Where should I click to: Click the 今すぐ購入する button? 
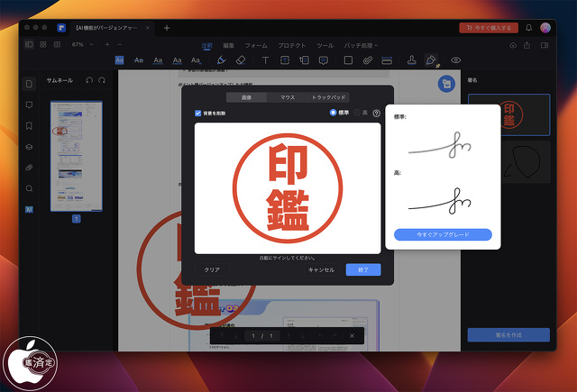489,28
